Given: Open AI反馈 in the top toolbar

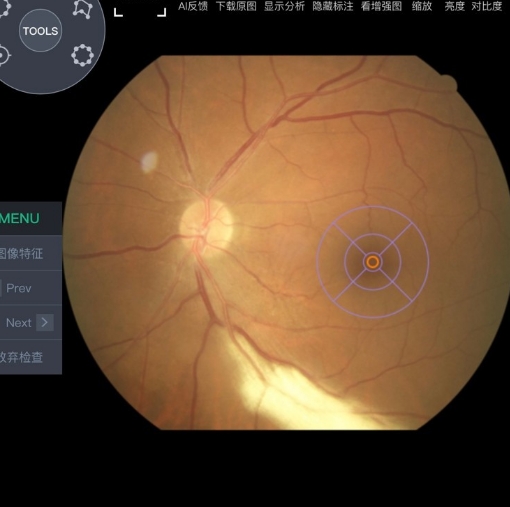Looking at the screenshot, I should (193, 6).
